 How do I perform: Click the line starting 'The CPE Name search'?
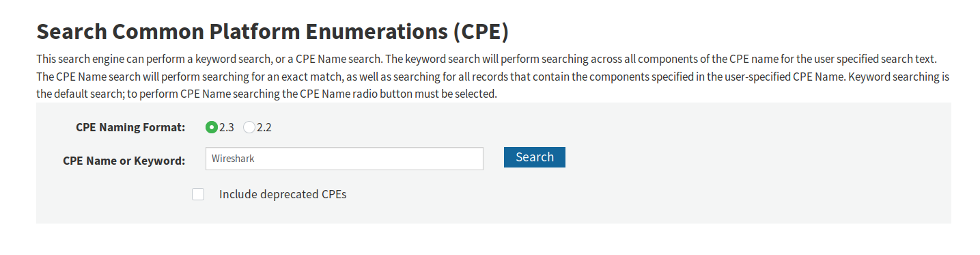[492, 77]
